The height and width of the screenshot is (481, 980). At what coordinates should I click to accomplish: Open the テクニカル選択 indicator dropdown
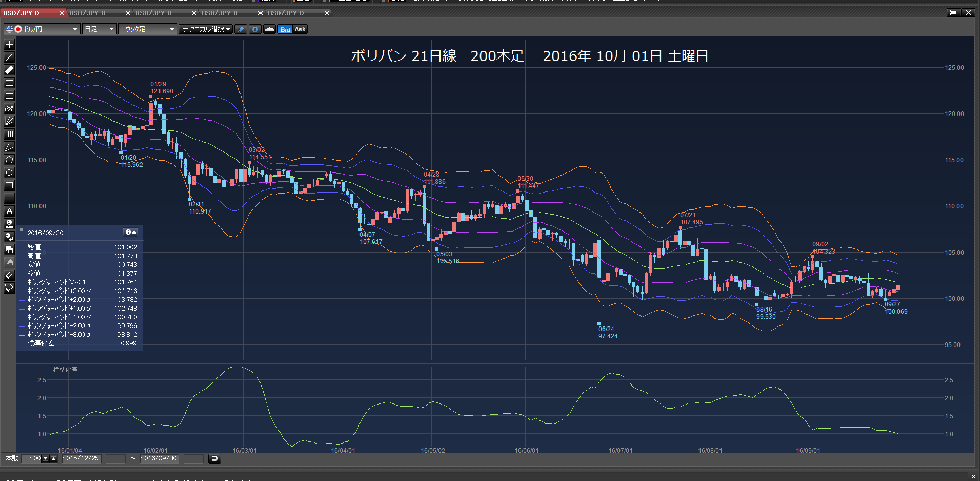206,29
